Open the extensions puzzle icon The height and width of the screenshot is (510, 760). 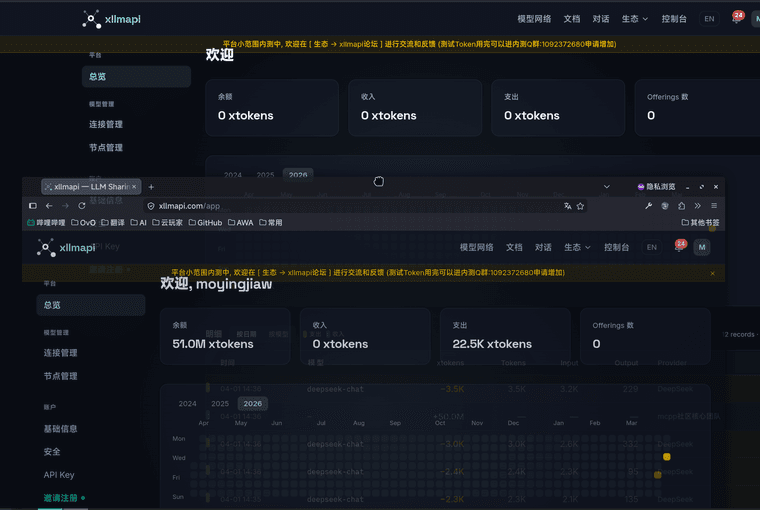coord(681,206)
